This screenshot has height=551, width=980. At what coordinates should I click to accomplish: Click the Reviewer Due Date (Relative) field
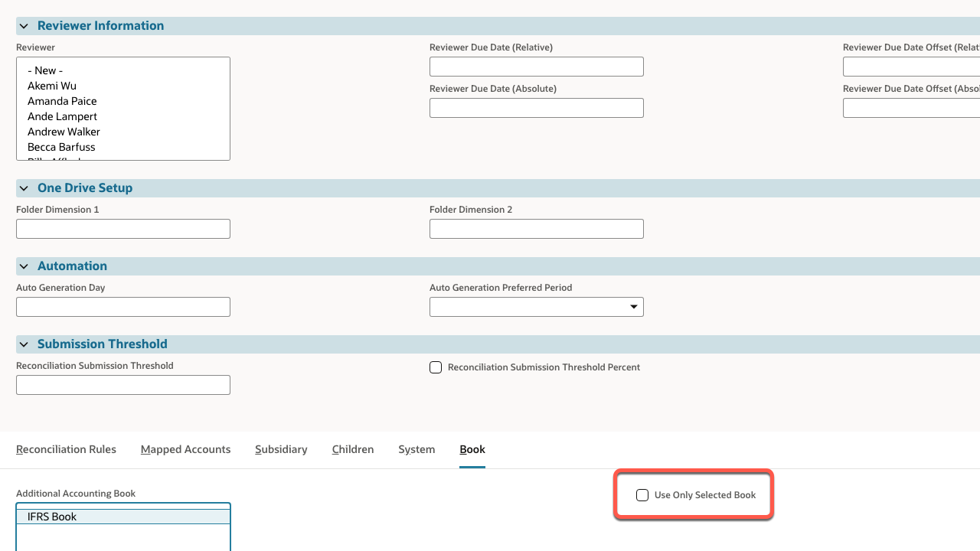click(536, 67)
